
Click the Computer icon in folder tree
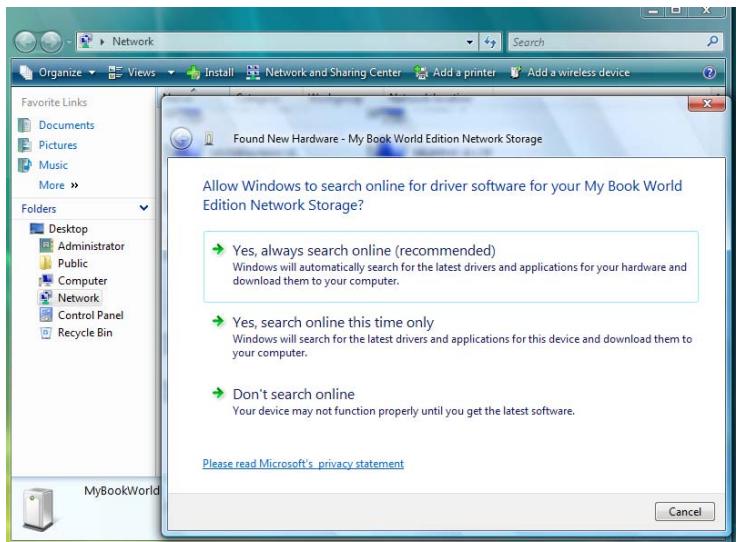click(46, 280)
